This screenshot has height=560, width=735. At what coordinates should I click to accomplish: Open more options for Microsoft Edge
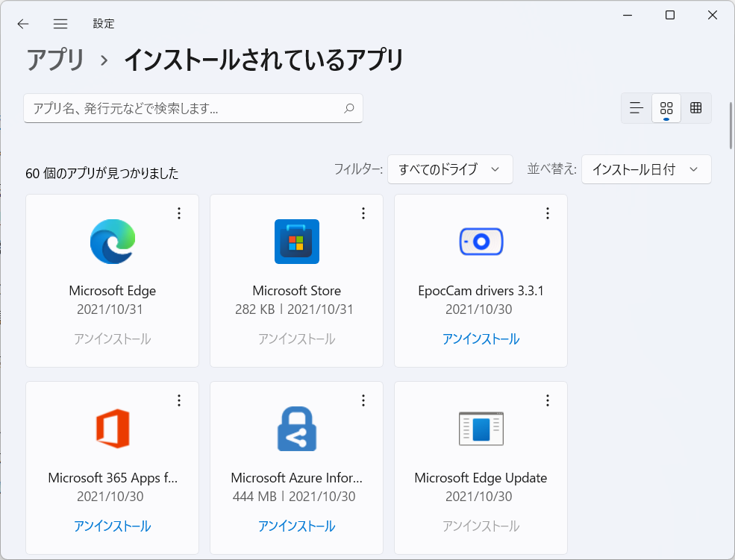[179, 213]
